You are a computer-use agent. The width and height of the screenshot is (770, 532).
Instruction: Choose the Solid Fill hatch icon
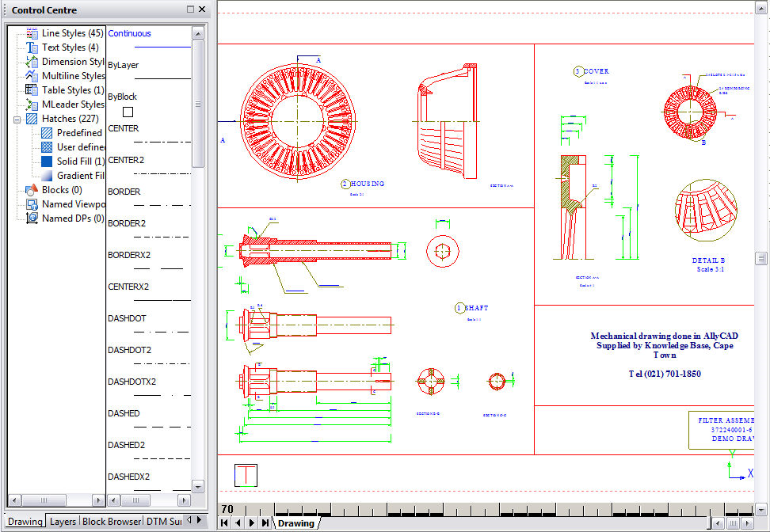pyautogui.click(x=47, y=161)
